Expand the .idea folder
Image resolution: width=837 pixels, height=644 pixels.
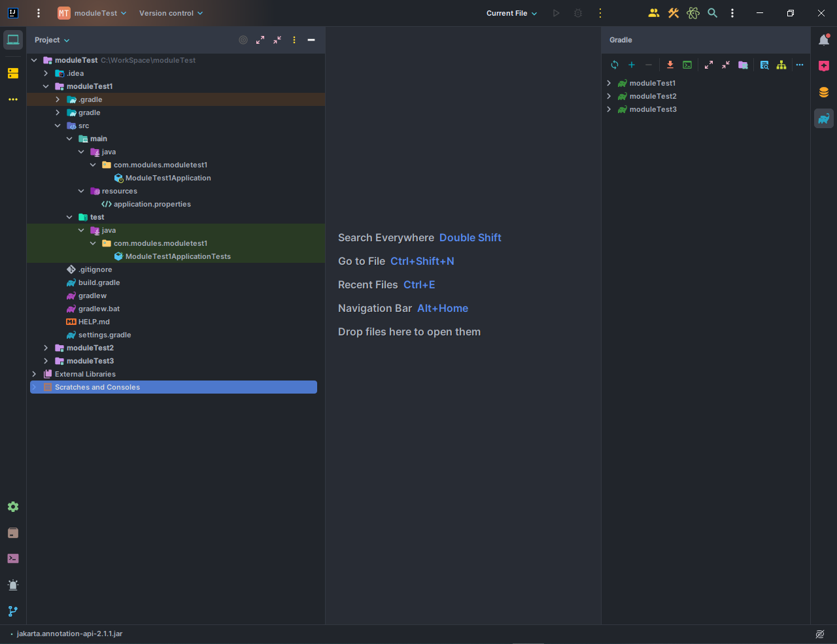(46, 73)
